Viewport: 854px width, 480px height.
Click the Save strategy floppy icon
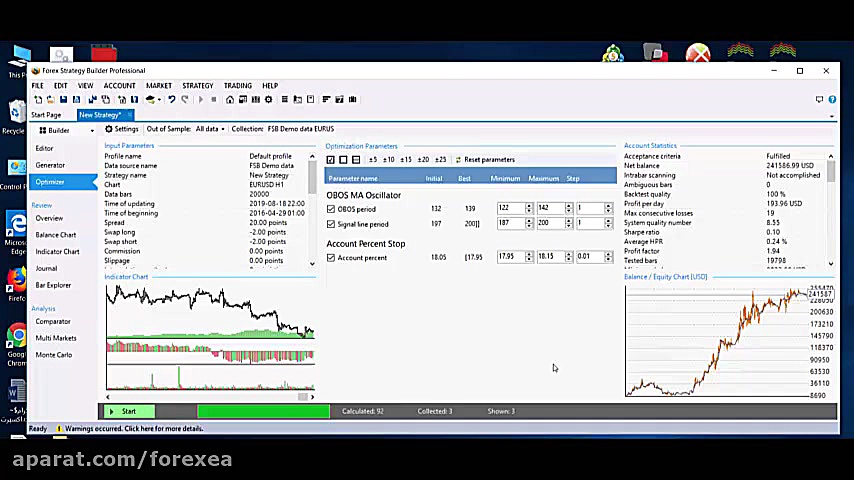pyautogui.click(x=63, y=100)
